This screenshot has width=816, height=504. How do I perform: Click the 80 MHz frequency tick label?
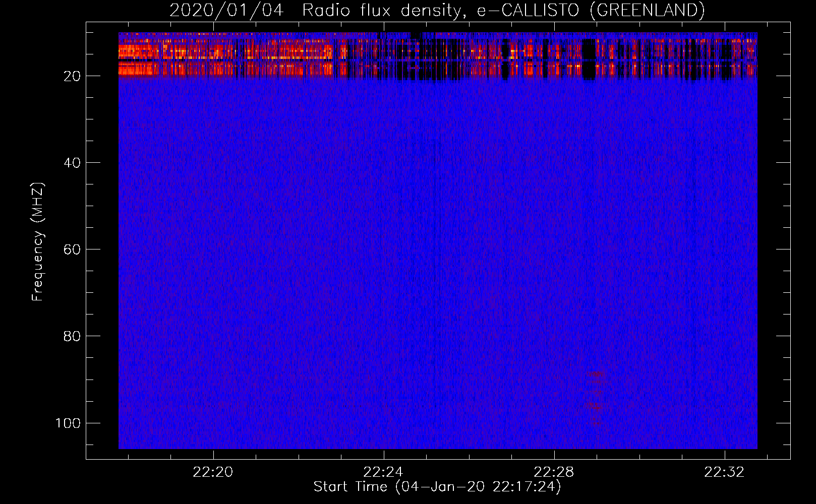(72, 336)
